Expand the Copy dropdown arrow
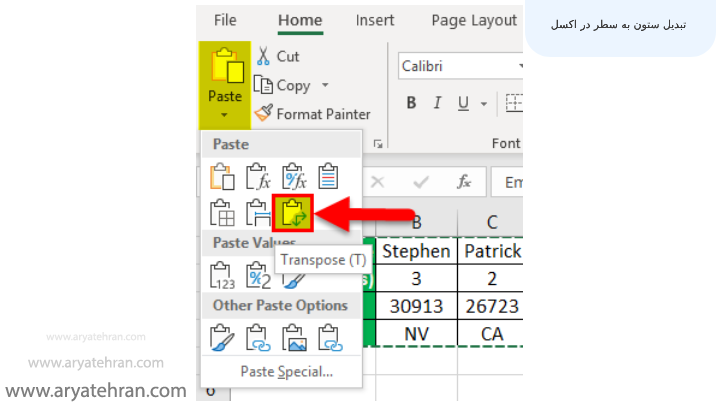The image size is (720, 406). (x=325, y=86)
